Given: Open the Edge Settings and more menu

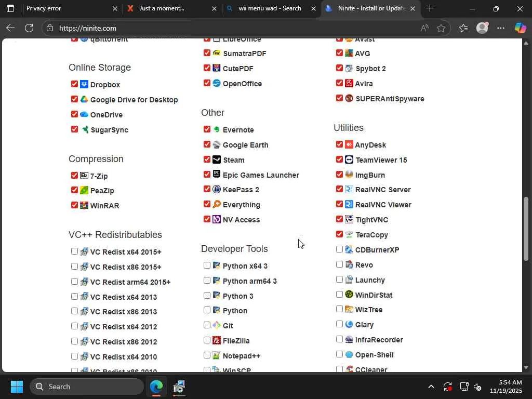Looking at the screenshot, I should point(501,28).
